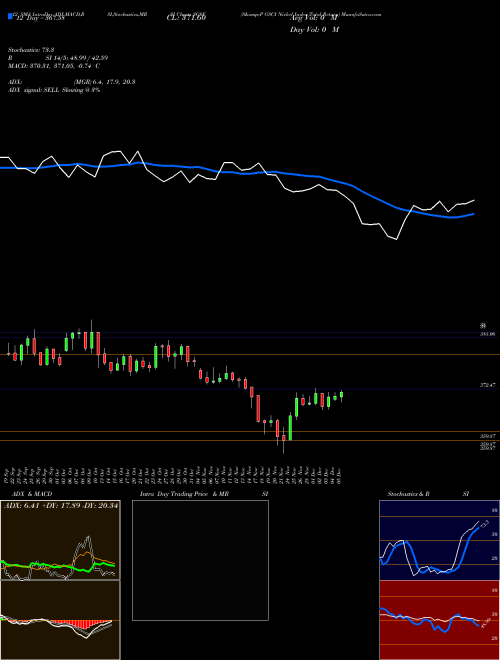
Task: Click the white price line at its lowest dip
Action: click(x=396, y=239)
